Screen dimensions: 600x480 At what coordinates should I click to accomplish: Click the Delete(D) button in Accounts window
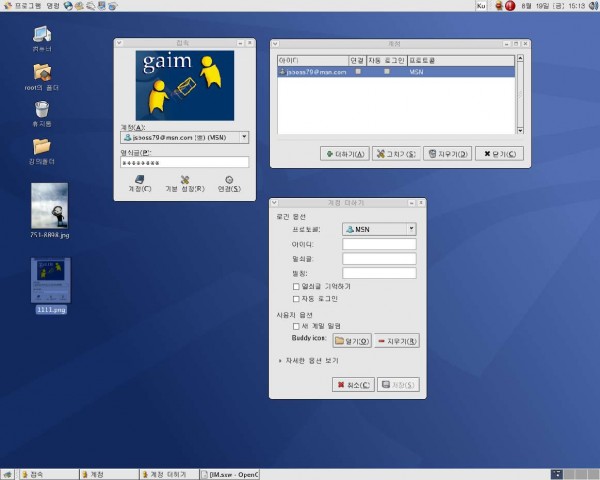point(448,154)
